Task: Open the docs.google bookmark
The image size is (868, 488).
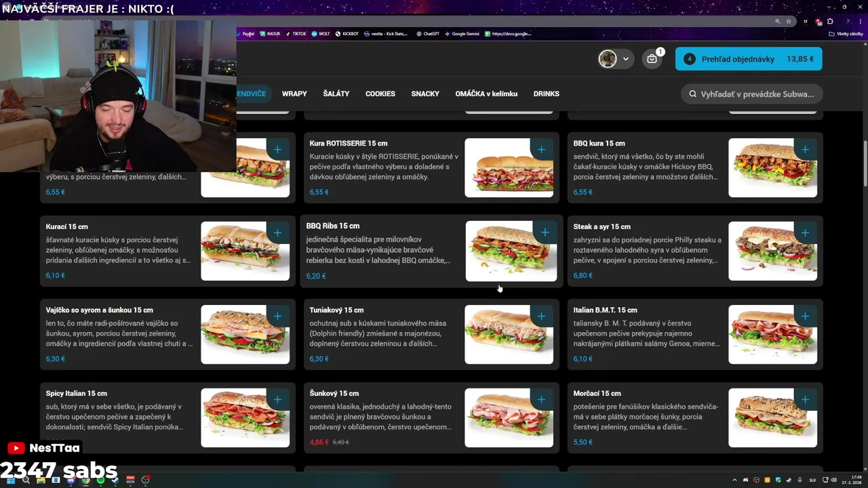Action: pyautogui.click(x=509, y=33)
